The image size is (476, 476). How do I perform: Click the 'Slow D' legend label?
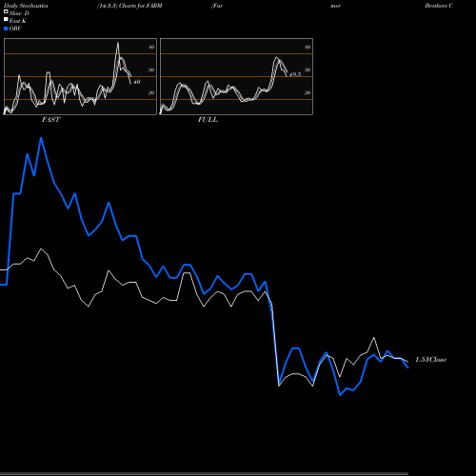19,13
